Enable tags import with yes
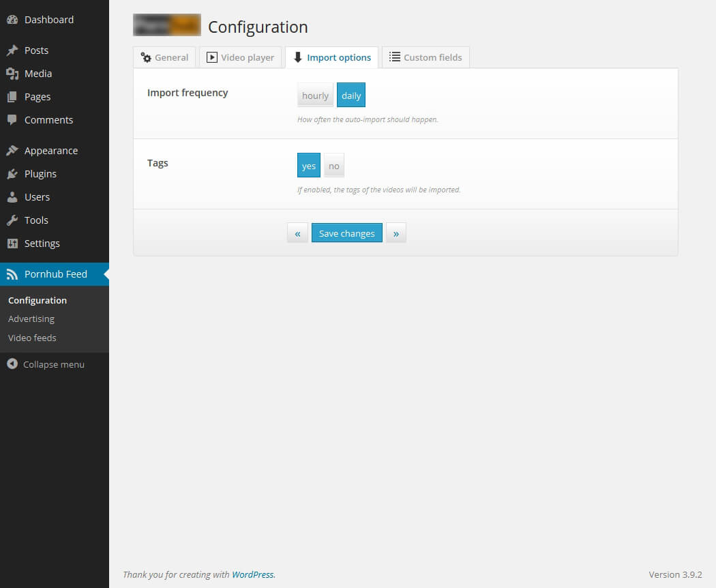This screenshot has height=588, width=716. 309,165
